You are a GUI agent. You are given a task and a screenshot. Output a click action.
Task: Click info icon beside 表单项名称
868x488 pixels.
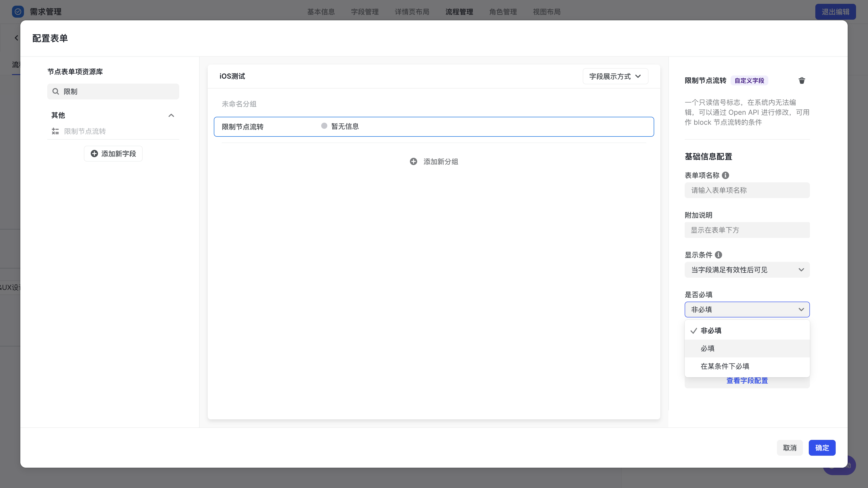[725, 175]
